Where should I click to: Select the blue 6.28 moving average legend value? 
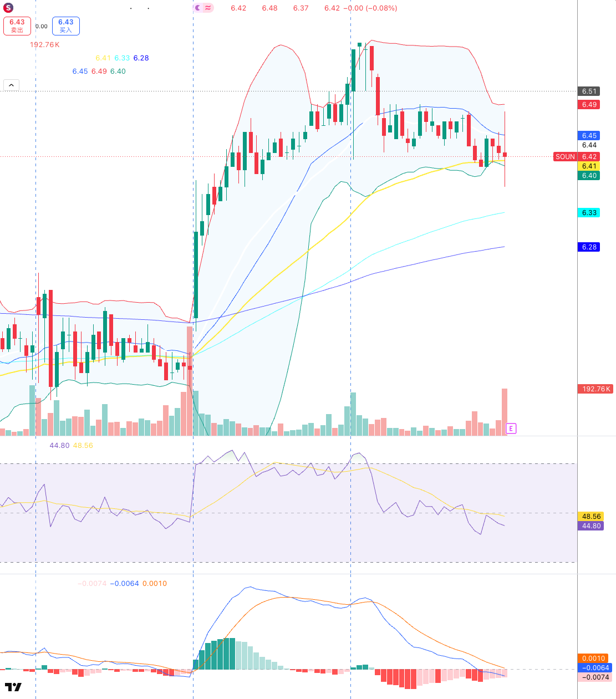point(141,58)
